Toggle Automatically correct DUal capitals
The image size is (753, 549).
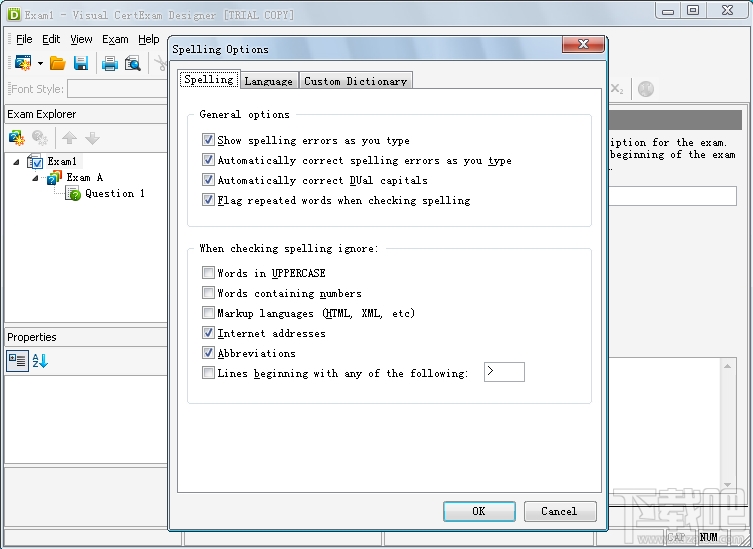pos(208,180)
